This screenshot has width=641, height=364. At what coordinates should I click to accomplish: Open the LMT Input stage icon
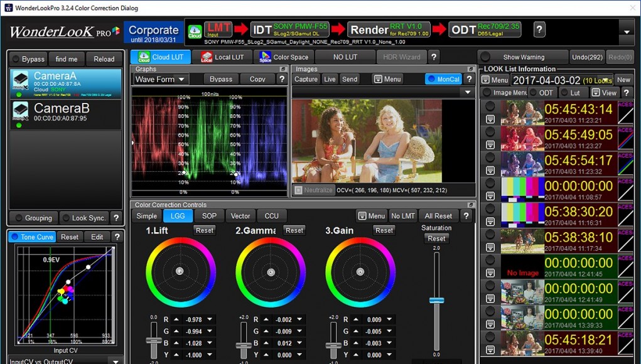(218, 29)
